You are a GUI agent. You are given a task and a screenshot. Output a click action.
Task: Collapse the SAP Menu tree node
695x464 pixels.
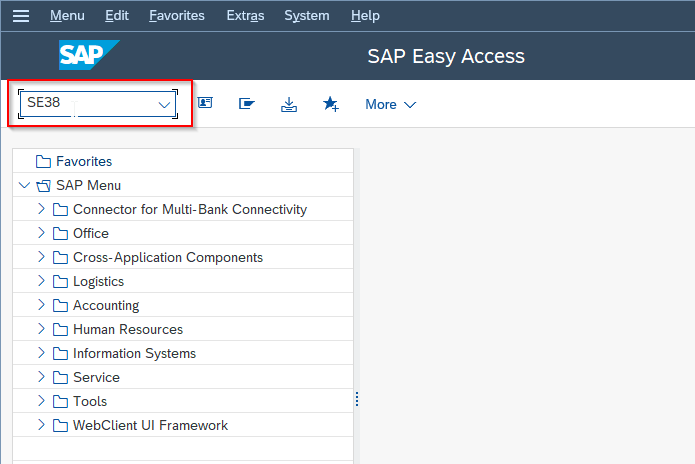24,185
